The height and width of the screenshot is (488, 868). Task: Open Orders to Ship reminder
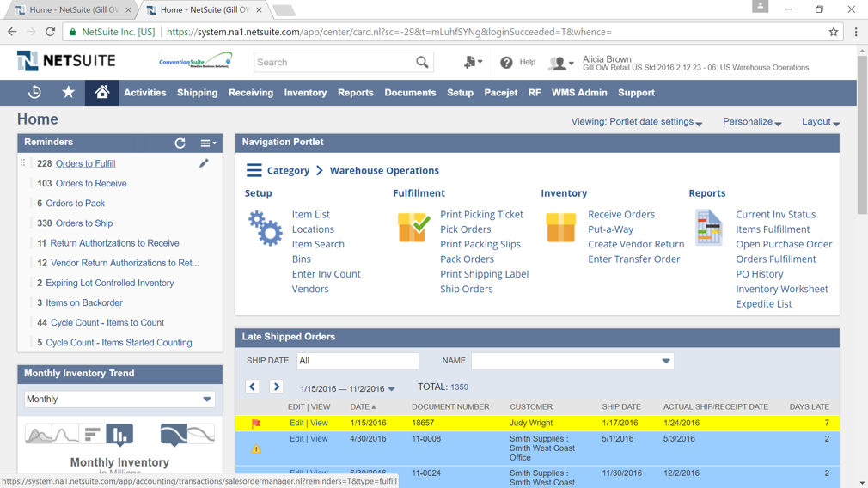[x=84, y=223]
